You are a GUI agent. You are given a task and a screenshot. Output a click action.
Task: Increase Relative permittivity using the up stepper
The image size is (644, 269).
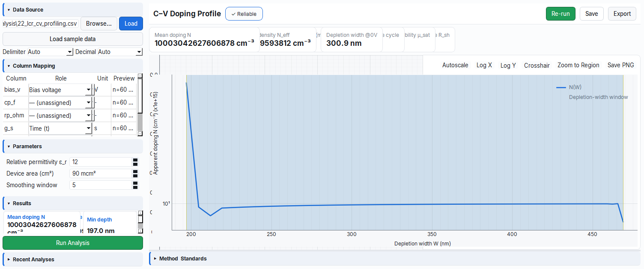[135, 160]
